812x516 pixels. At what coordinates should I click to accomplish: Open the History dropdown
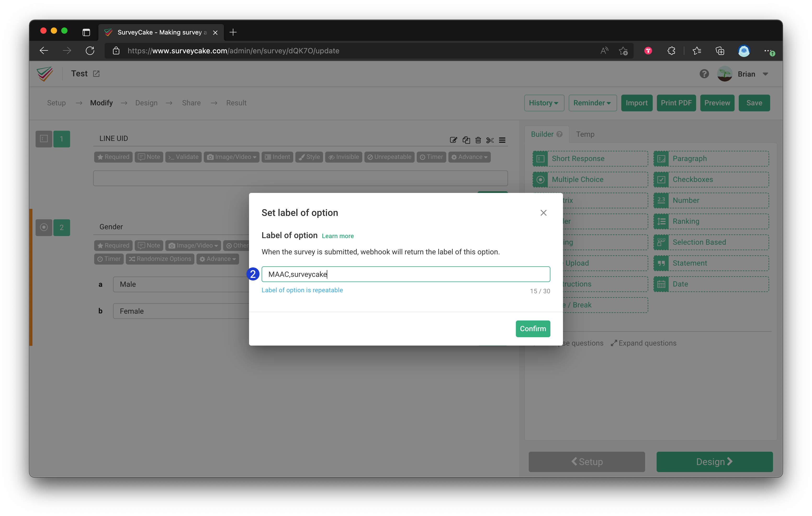(x=544, y=103)
